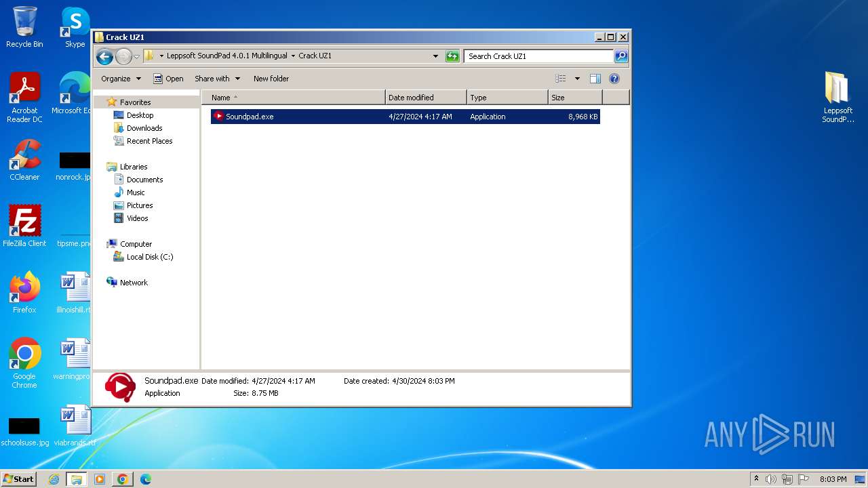The image size is (868, 488).
Task: Select the Acrobat Reader DC desktop icon
Action: point(24,98)
